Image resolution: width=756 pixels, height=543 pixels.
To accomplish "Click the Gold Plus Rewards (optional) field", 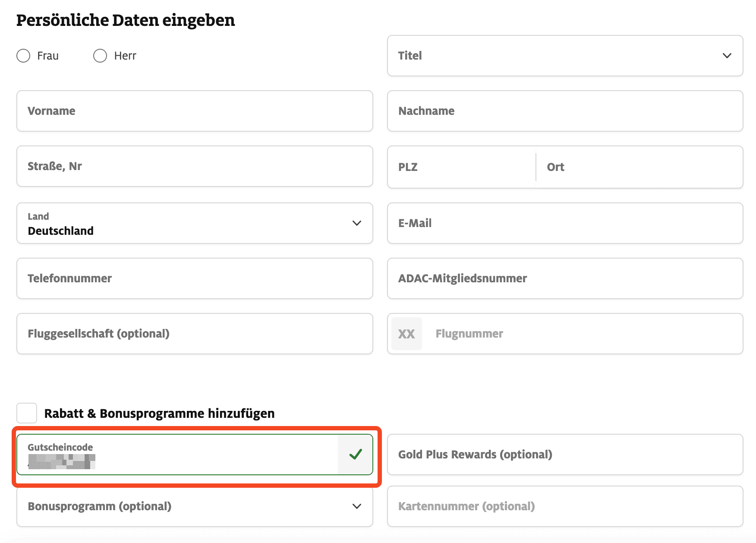I will (x=564, y=455).
